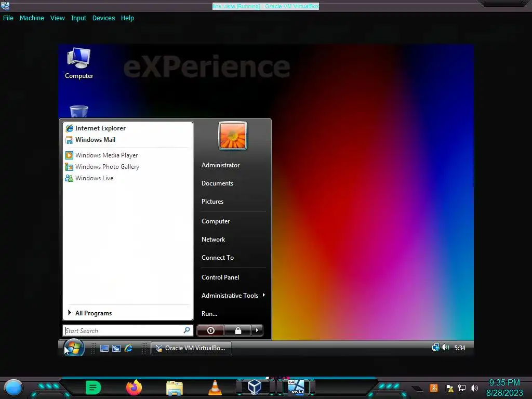The width and height of the screenshot is (532, 399).
Task: Click the guest clock showing 5:34
Action: [460, 348]
